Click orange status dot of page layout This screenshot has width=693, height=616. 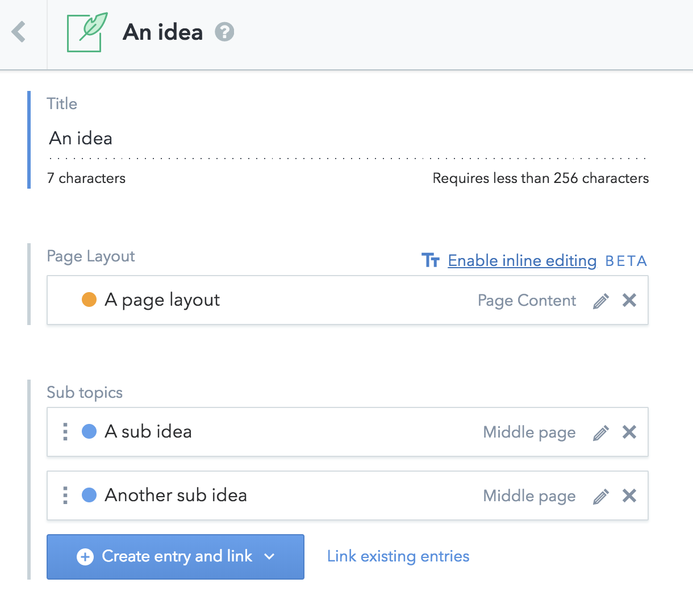tap(89, 299)
